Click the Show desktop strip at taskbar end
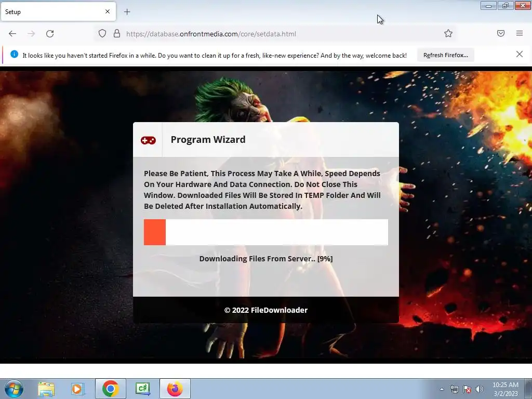The image size is (532, 399). tap(528, 389)
